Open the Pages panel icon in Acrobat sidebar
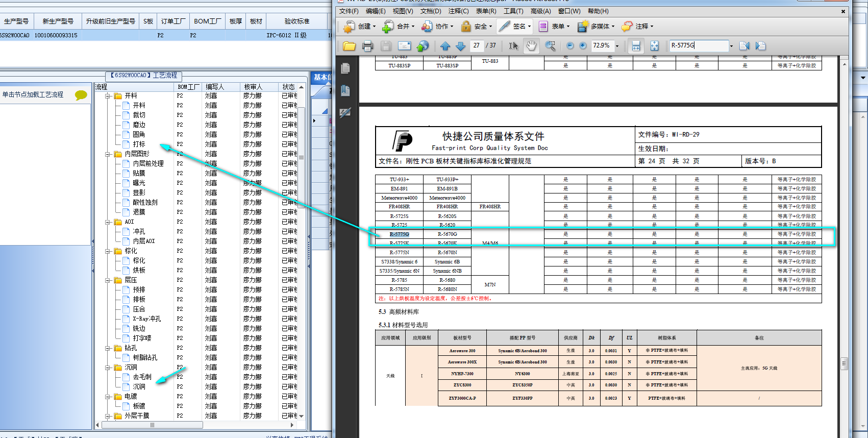This screenshot has height=438, width=868. coord(345,68)
